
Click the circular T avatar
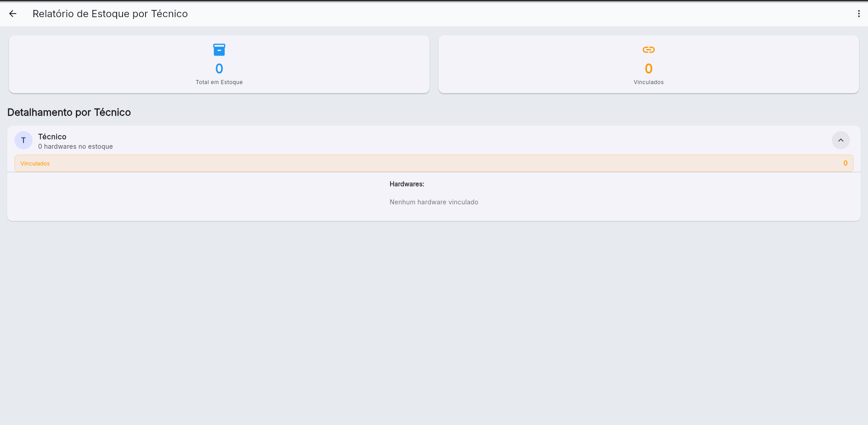click(24, 141)
